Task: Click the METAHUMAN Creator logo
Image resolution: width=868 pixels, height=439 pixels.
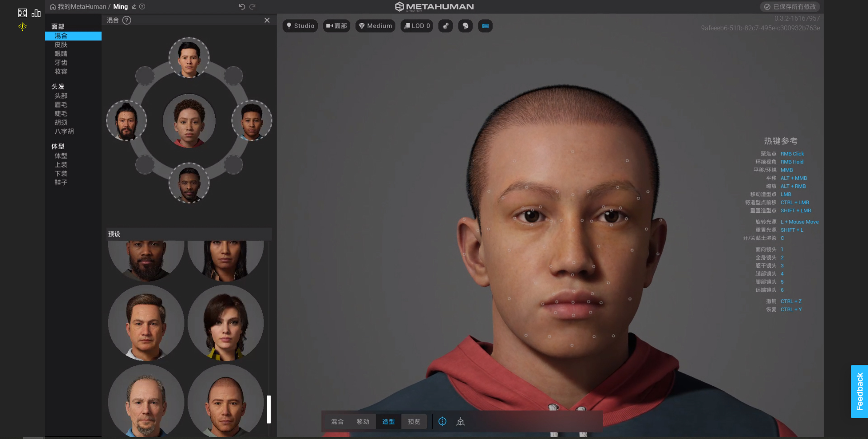Action: point(434,7)
